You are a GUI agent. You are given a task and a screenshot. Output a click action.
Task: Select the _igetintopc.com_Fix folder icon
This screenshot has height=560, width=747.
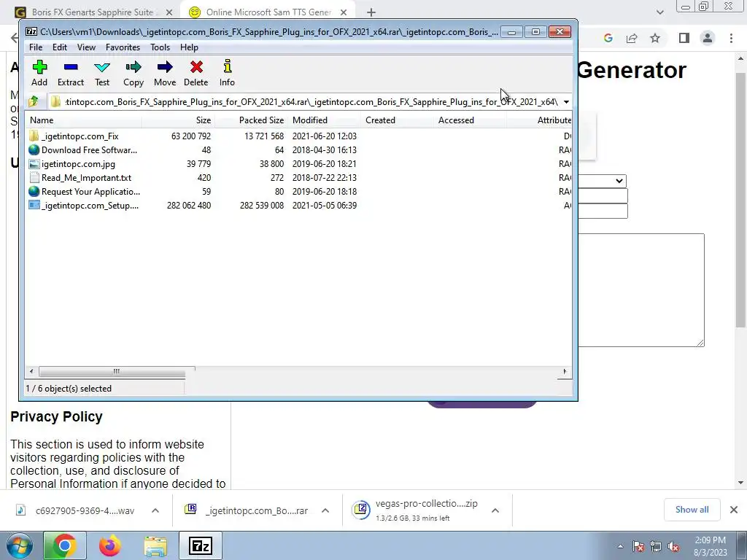[x=34, y=136]
